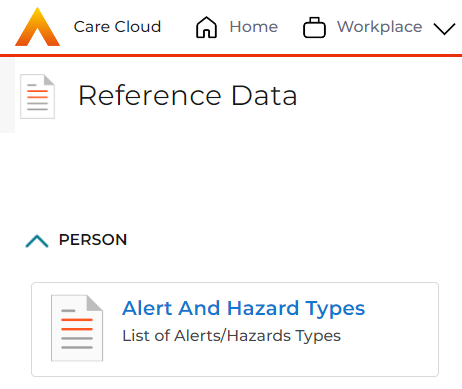The height and width of the screenshot is (389, 462).
Task: Click the red header divider line
Action: point(231,55)
